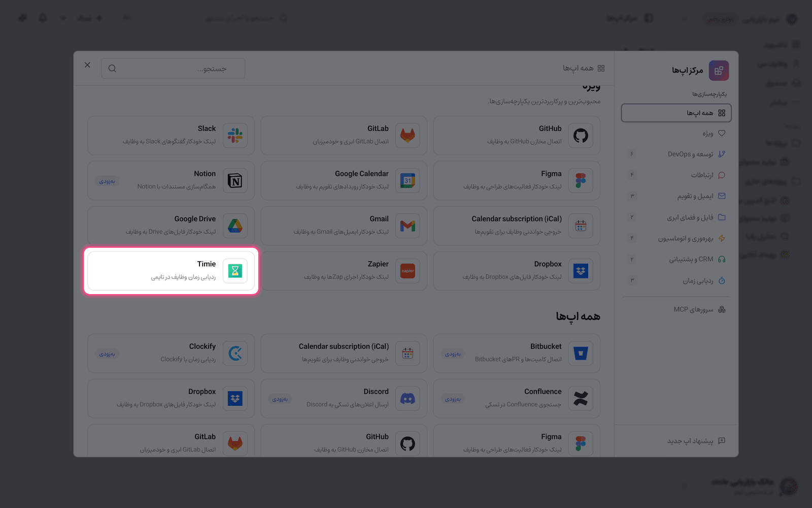812x508 pixels.
Task: Select the CRM و پشتیبانی category
Action: pos(676,259)
